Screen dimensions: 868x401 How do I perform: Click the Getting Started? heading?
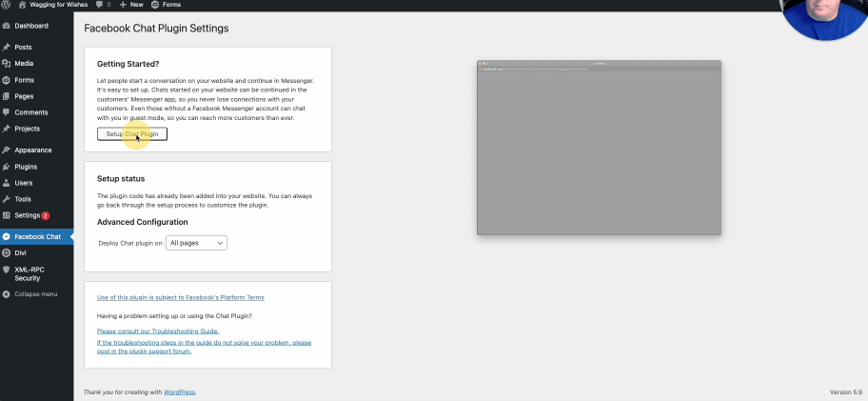pyautogui.click(x=128, y=64)
